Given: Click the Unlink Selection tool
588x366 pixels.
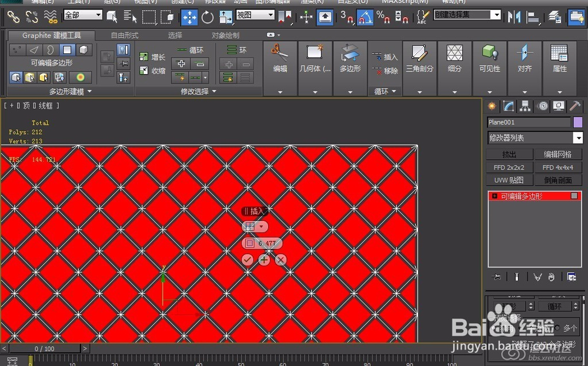Looking at the screenshot, I should point(32,16).
